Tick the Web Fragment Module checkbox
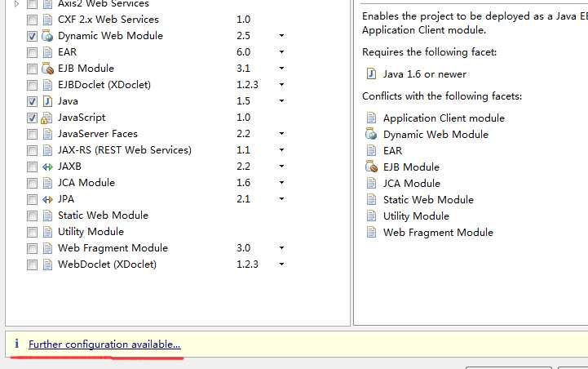The height and width of the screenshot is (369, 588). (x=32, y=248)
